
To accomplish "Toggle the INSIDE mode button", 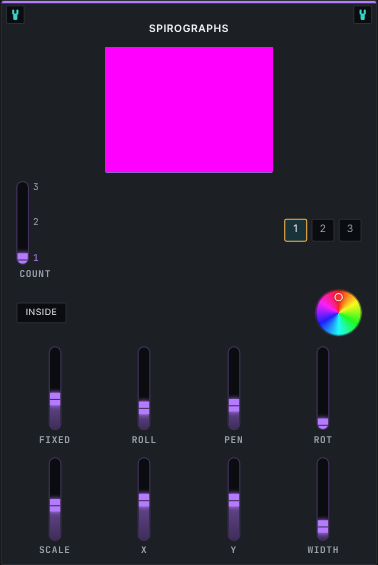I will tap(41, 312).
